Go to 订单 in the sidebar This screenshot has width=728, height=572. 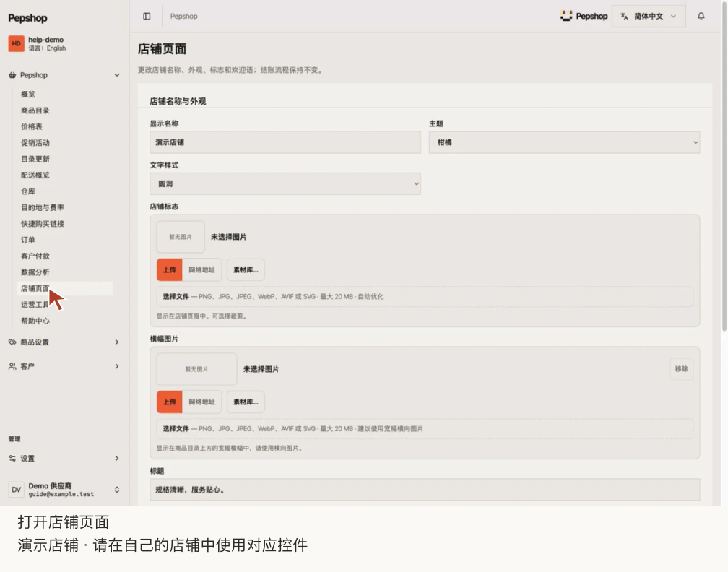pos(28,240)
